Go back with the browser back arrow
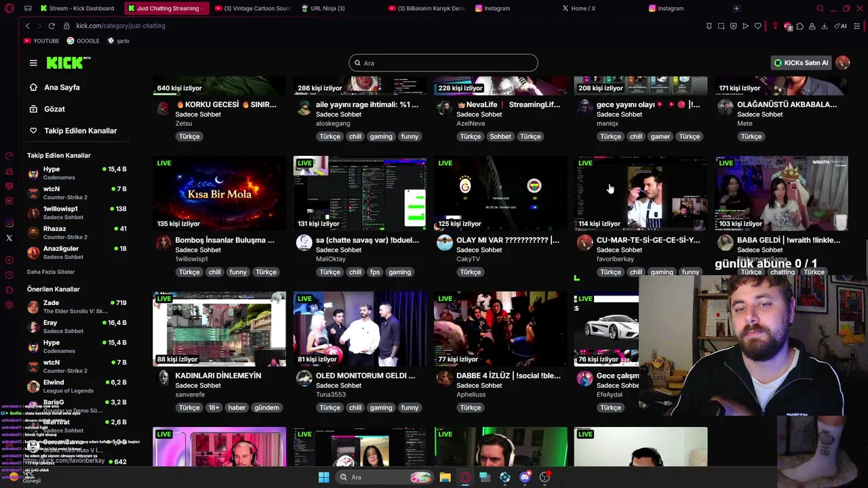Image resolution: width=868 pixels, height=488 pixels. pyautogui.click(x=27, y=26)
